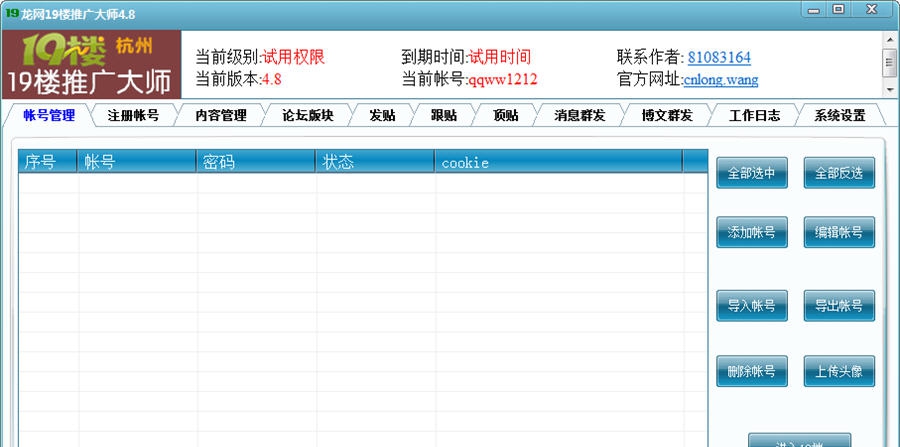Sort by the 帐号 column header
Screen dimensions: 900x447
(x=137, y=161)
